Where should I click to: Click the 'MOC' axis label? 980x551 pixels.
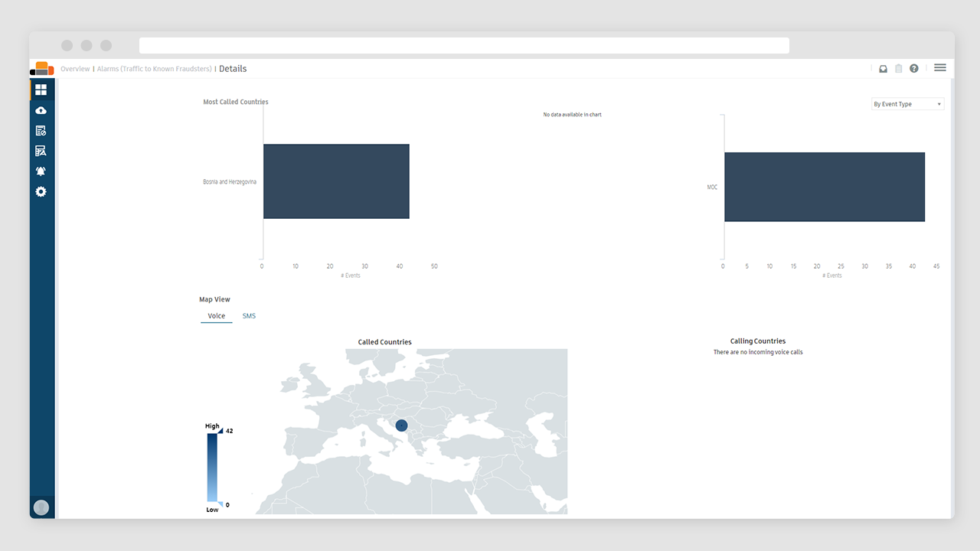[712, 187]
